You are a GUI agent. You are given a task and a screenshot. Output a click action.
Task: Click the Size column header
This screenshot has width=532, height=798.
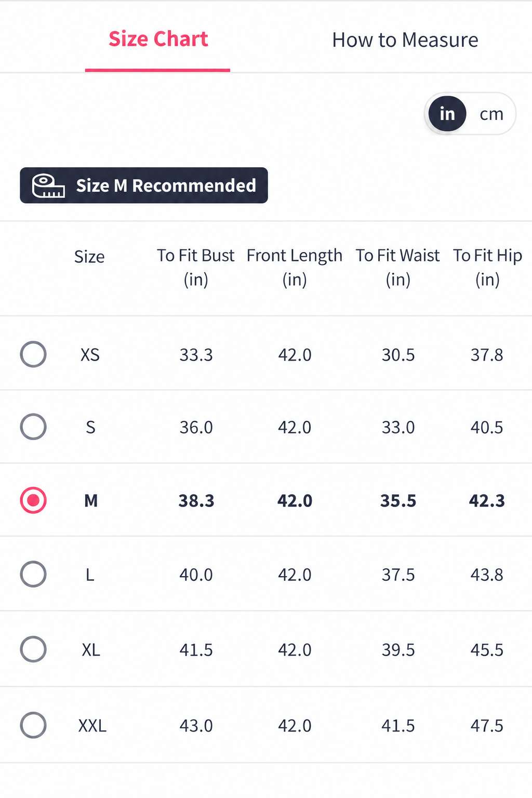point(89,257)
